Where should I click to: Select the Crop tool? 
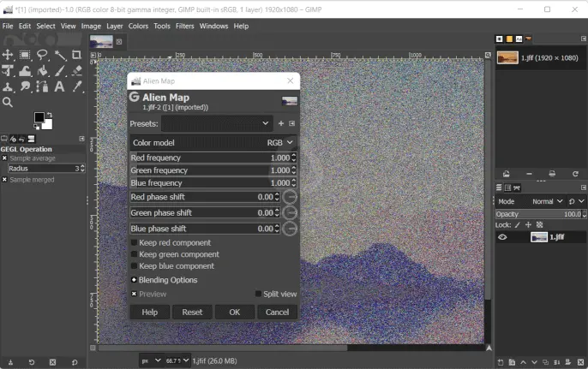(x=77, y=56)
